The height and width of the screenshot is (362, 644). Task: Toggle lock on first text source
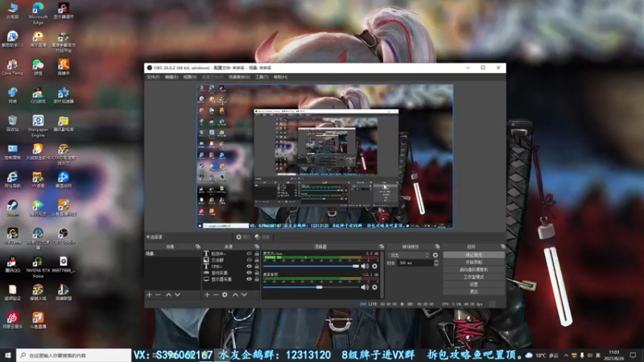click(257, 253)
